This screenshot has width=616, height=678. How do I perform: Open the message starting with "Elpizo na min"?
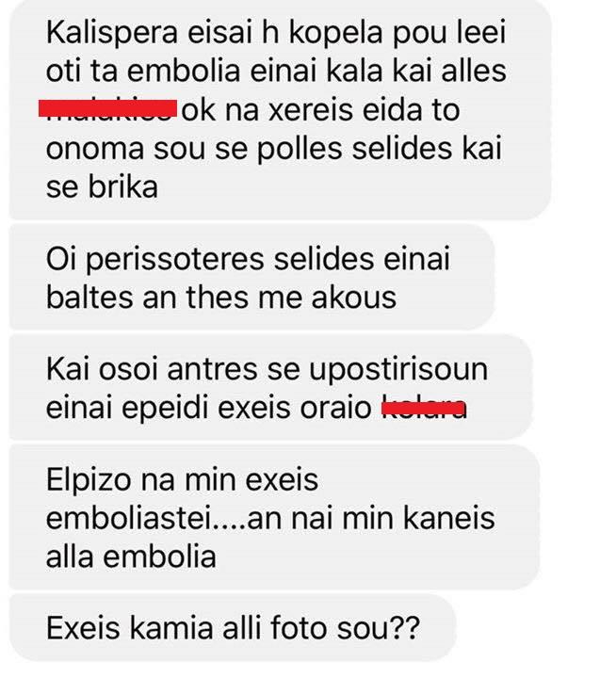[274, 517]
